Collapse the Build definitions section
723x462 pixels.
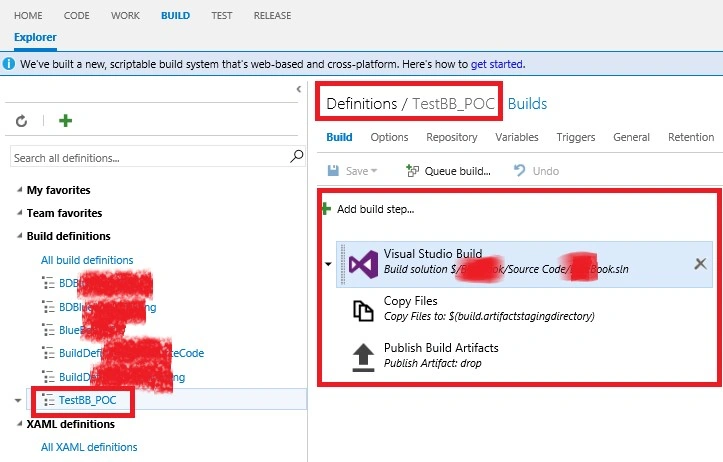(19, 236)
